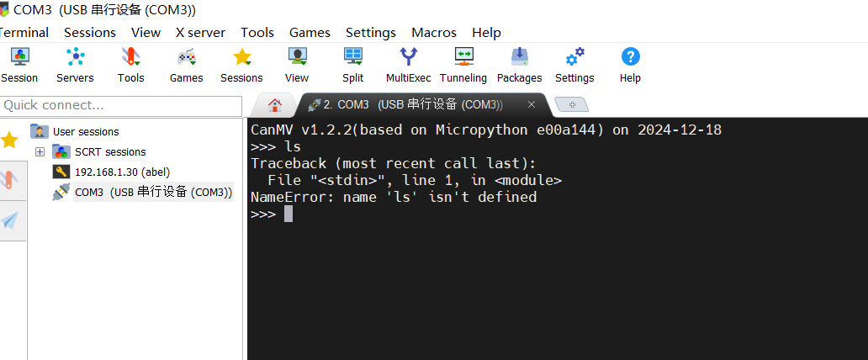Open the Macros menu
Viewport: 868px width, 360px height.
pyautogui.click(x=434, y=33)
